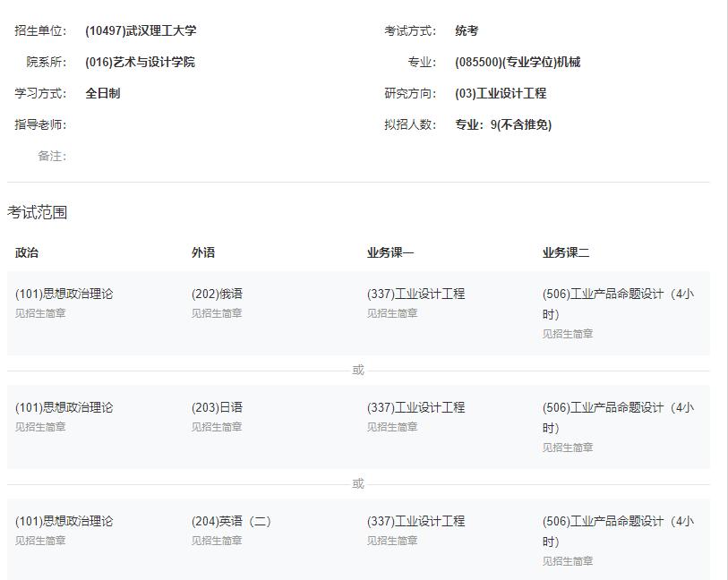Select the department (016)艺术与设计学院 text
728x580 pixels.
coord(140,62)
